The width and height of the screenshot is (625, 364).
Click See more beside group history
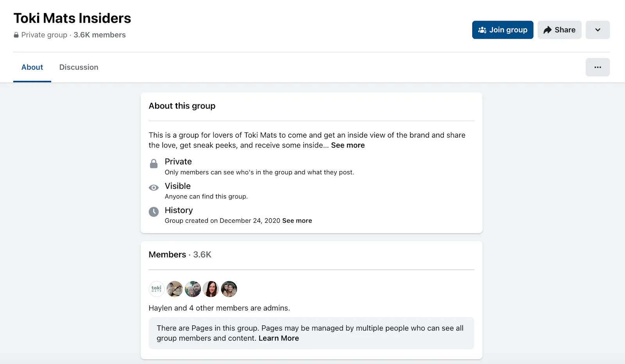tap(297, 221)
